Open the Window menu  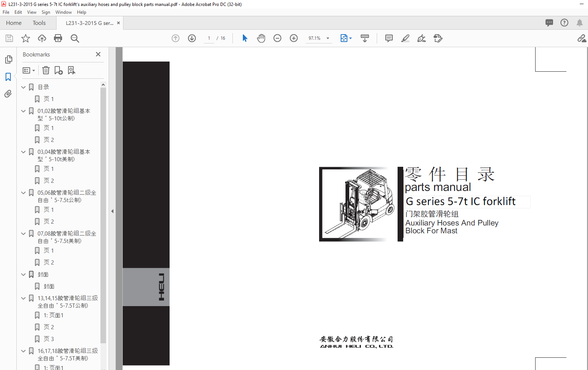(64, 12)
